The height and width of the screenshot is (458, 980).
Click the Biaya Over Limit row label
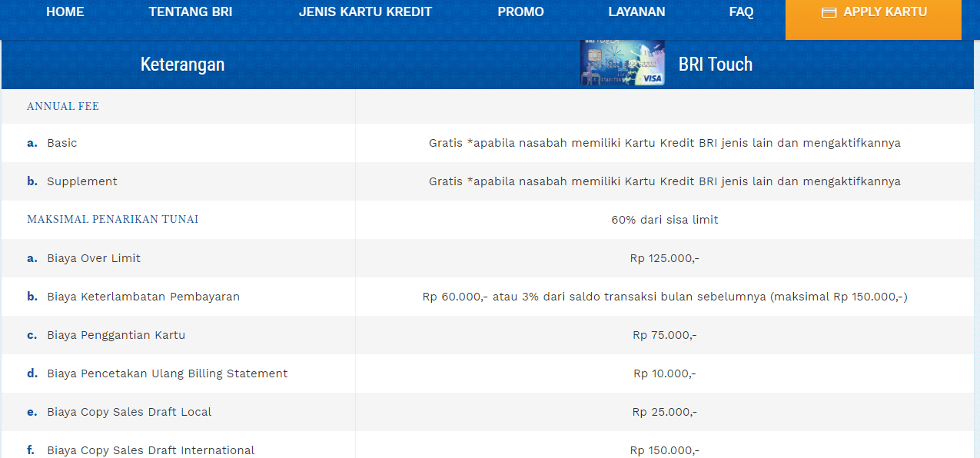click(x=93, y=258)
